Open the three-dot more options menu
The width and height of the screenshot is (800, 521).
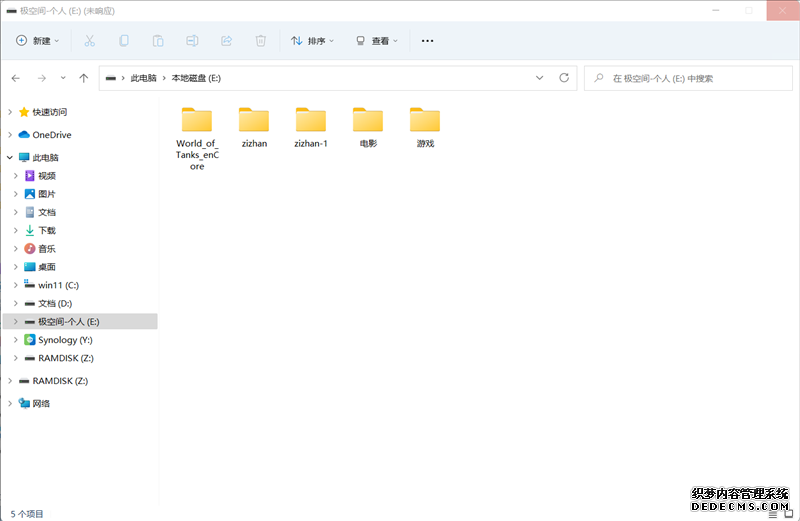427,41
